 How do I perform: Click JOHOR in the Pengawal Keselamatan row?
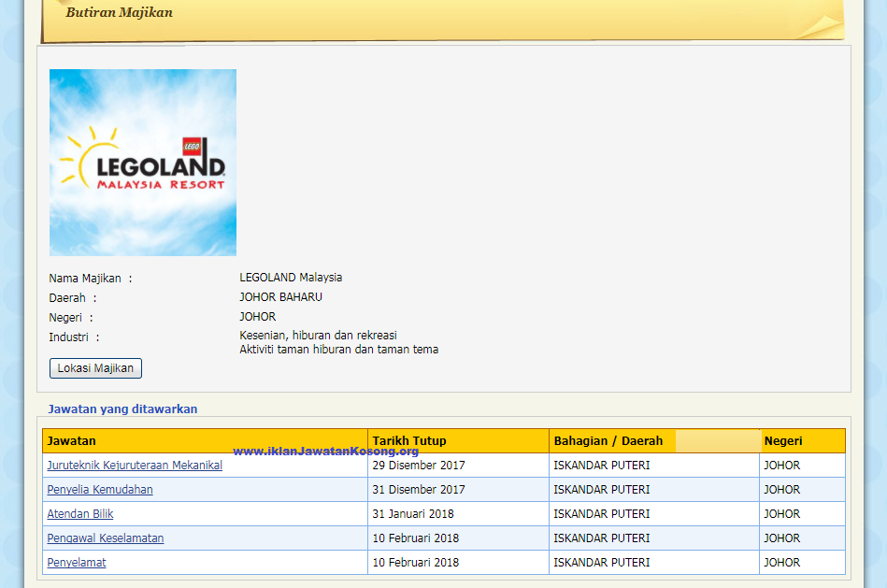781,538
